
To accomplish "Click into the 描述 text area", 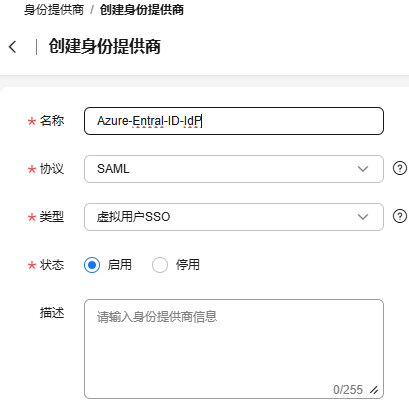I will pyautogui.click(x=234, y=349).
